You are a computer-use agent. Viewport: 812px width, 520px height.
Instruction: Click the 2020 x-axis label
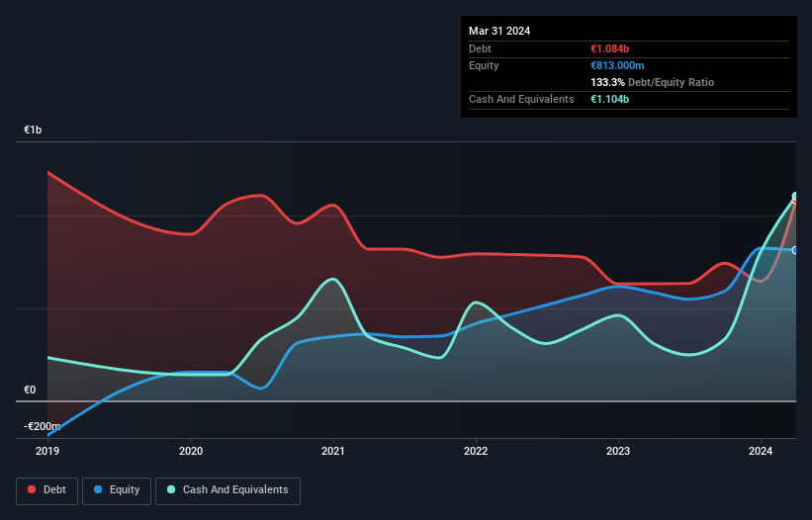tap(191, 451)
